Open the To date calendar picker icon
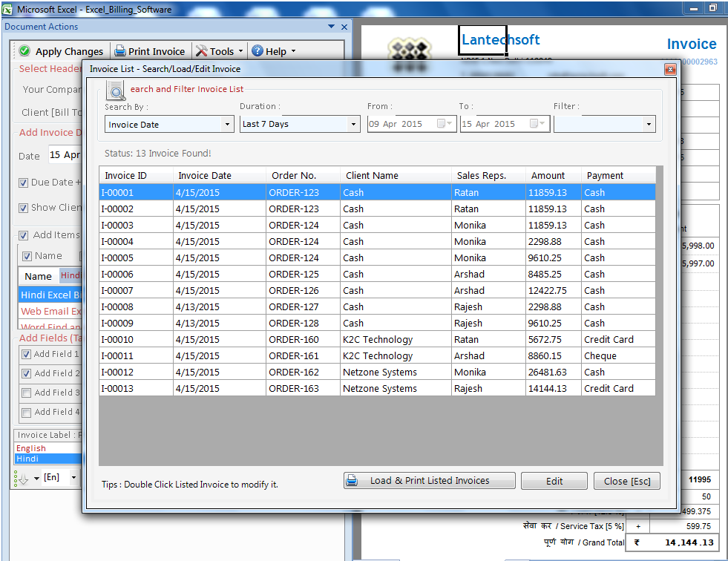Screen dimensions: 728x561 click(537, 123)
